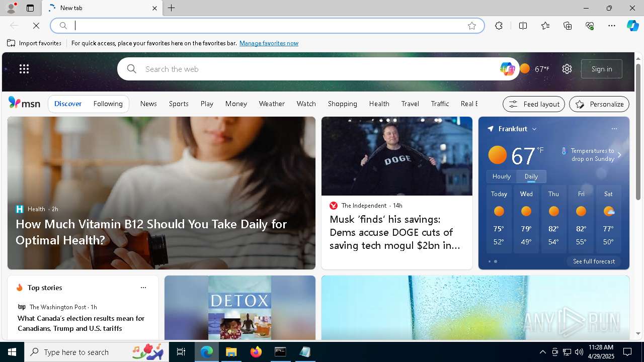Open the Money menu item

click(236, 104)
